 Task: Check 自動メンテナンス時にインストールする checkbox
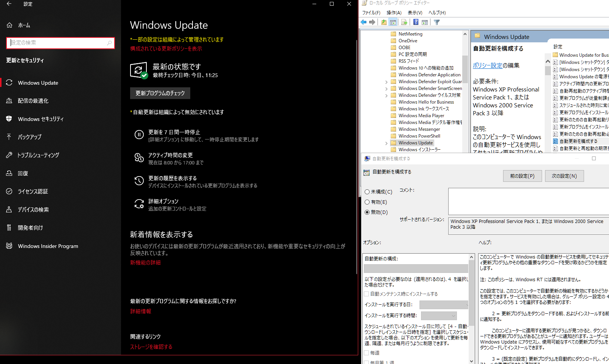point(367,294)
